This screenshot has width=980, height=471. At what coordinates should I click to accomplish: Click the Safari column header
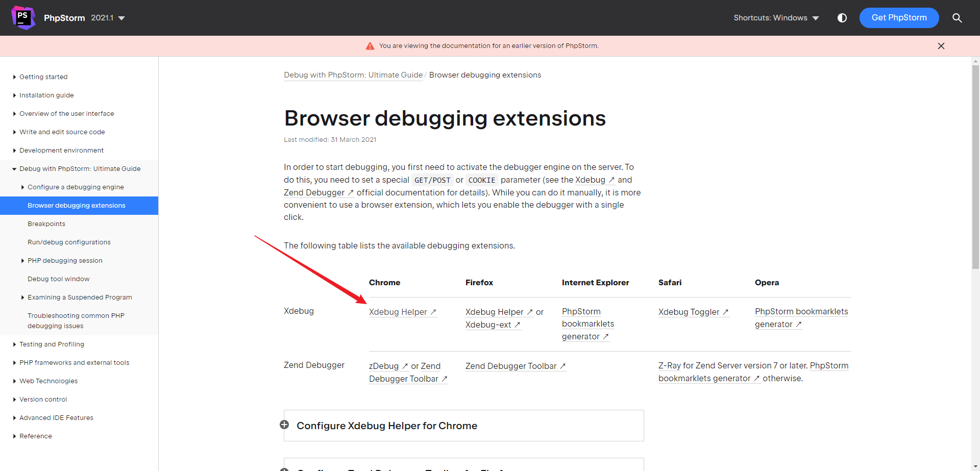(x=670, y=283)
